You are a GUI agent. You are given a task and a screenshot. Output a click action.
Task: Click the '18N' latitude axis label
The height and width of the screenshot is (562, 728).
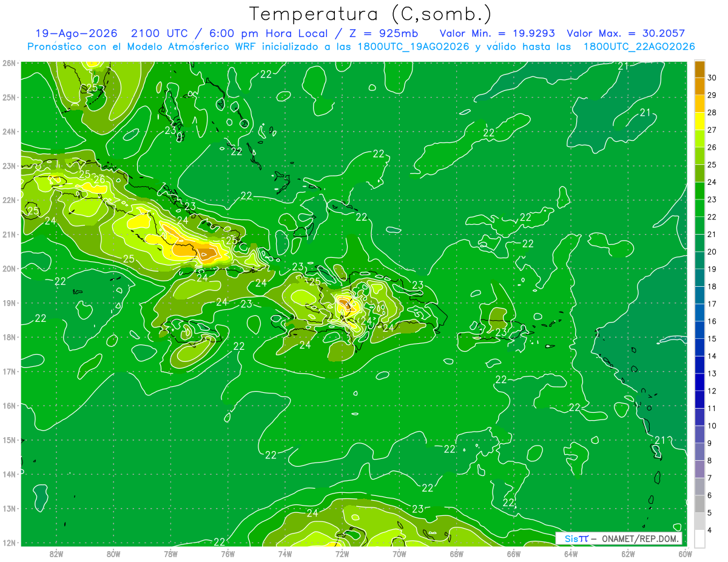pyautogui.click(x=9, y=337)
